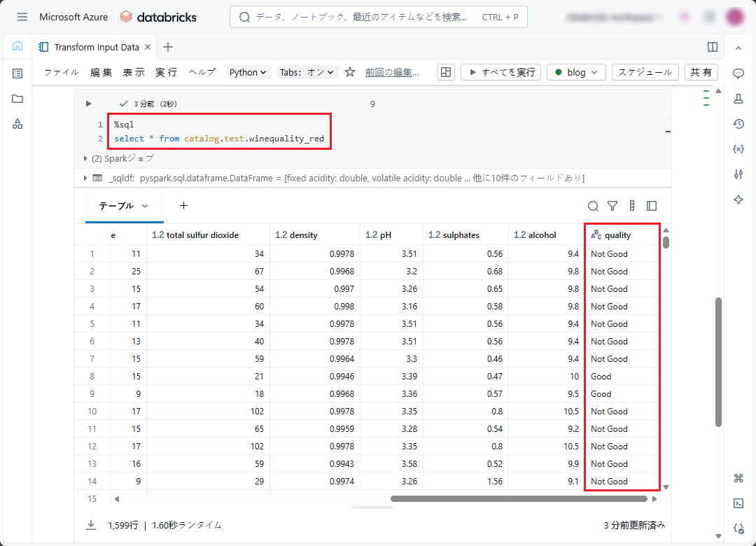Open the variables panel icon

coord(738,149)
